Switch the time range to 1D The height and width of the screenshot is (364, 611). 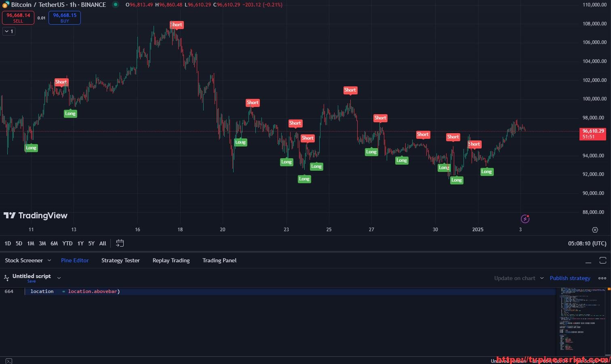(8, 243)
